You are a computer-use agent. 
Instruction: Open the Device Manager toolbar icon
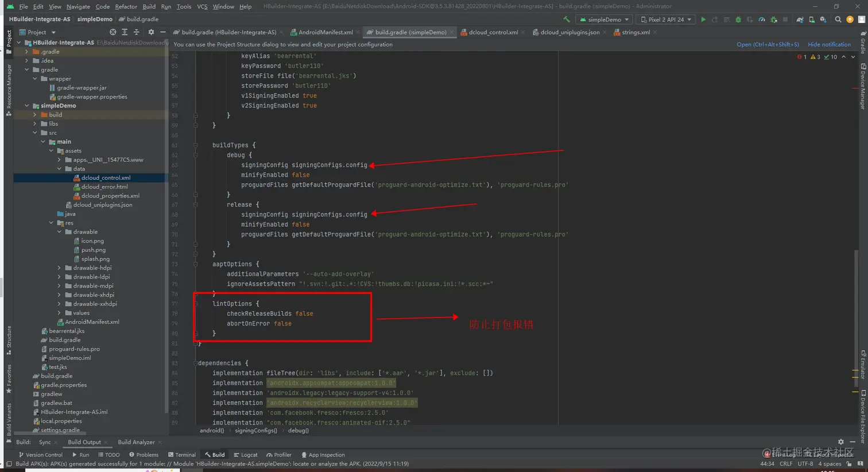coord(812,20)
